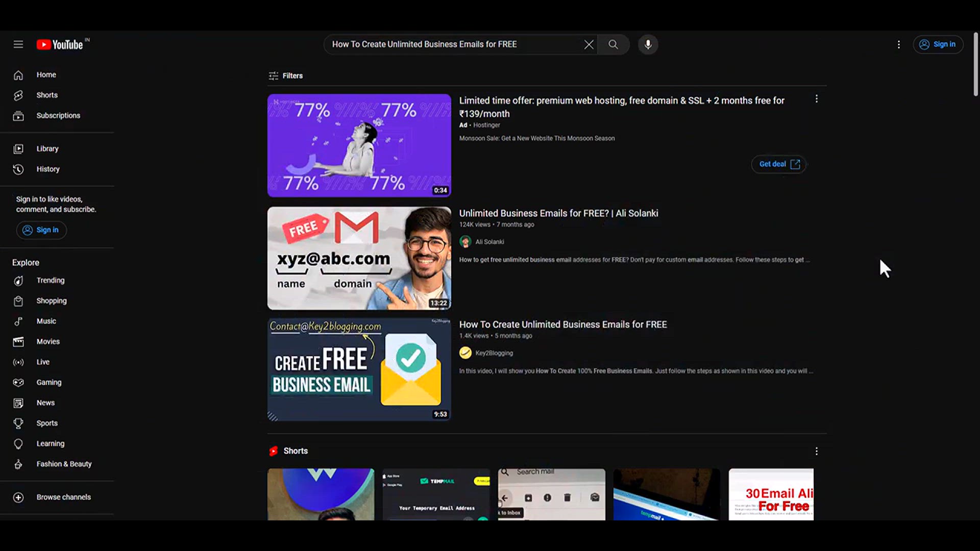Open the News icon in Explore

[18, 403]
